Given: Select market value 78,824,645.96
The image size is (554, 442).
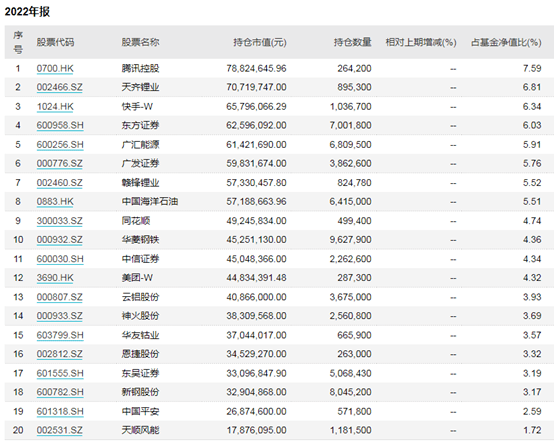Looking at the screenshot, I should click(257, 69).
